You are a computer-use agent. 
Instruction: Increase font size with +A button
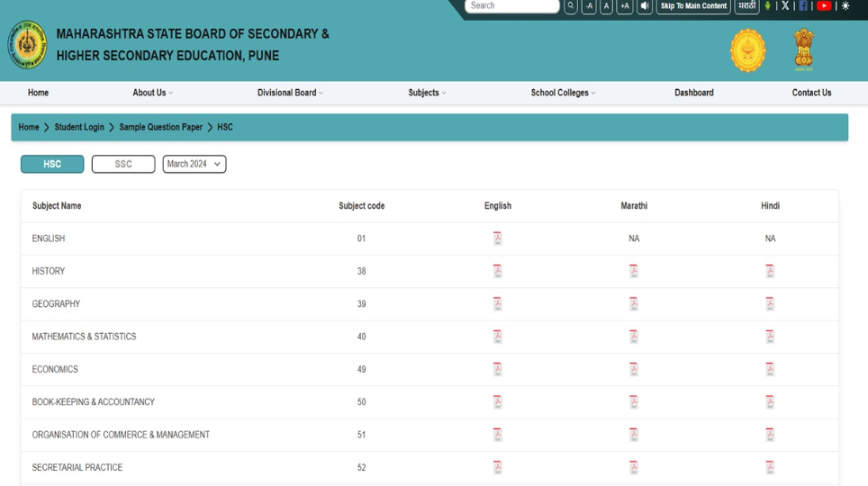[x=624, y=6]
